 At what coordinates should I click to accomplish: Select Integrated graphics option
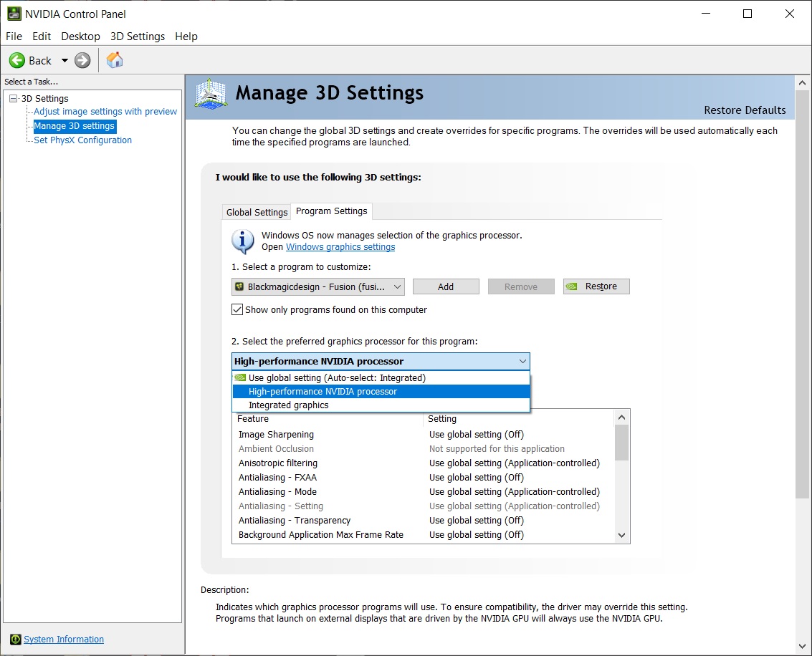point(381,405)
